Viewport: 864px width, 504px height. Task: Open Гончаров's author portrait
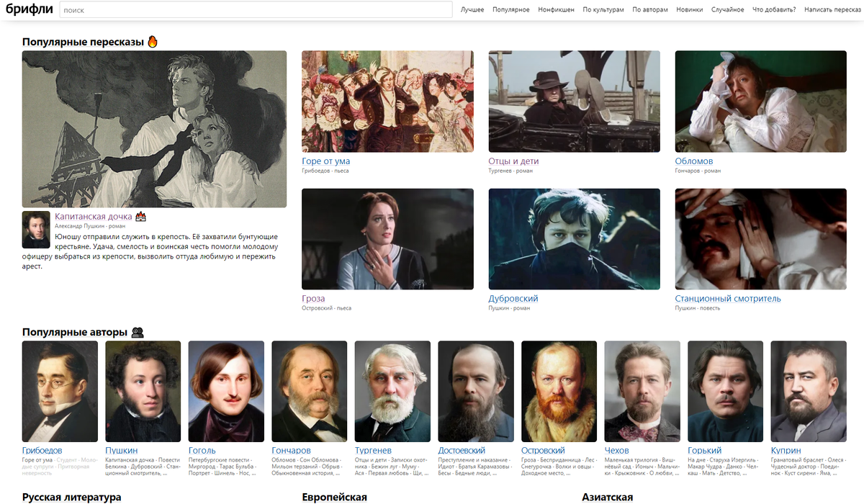tap(310, 391)
